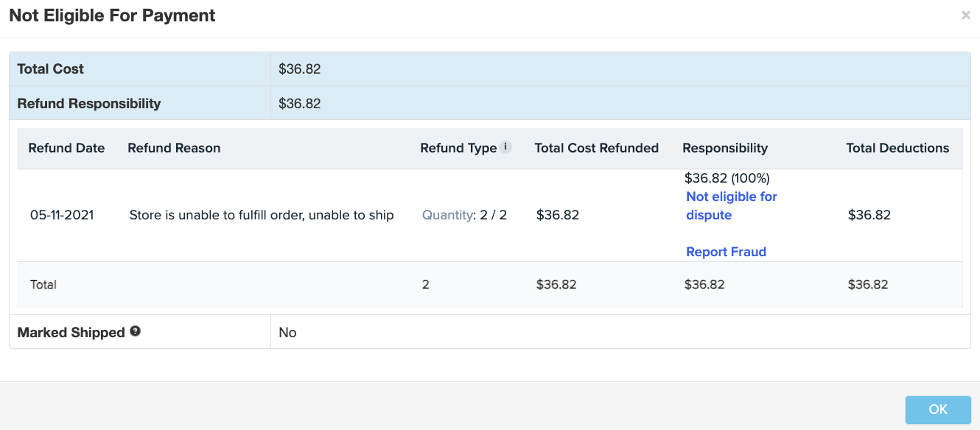Click the Report Fraud link

pyautogui.click(x=726, y=252)
